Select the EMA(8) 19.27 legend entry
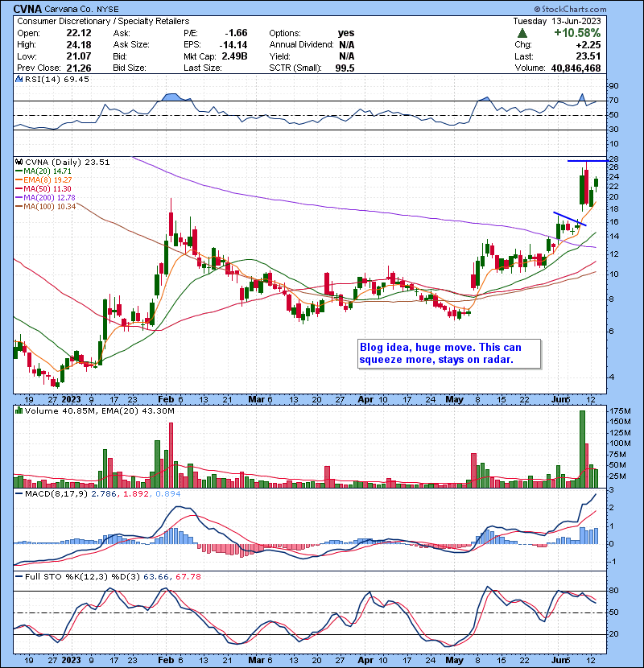644x668 pixels. (43, 180)
